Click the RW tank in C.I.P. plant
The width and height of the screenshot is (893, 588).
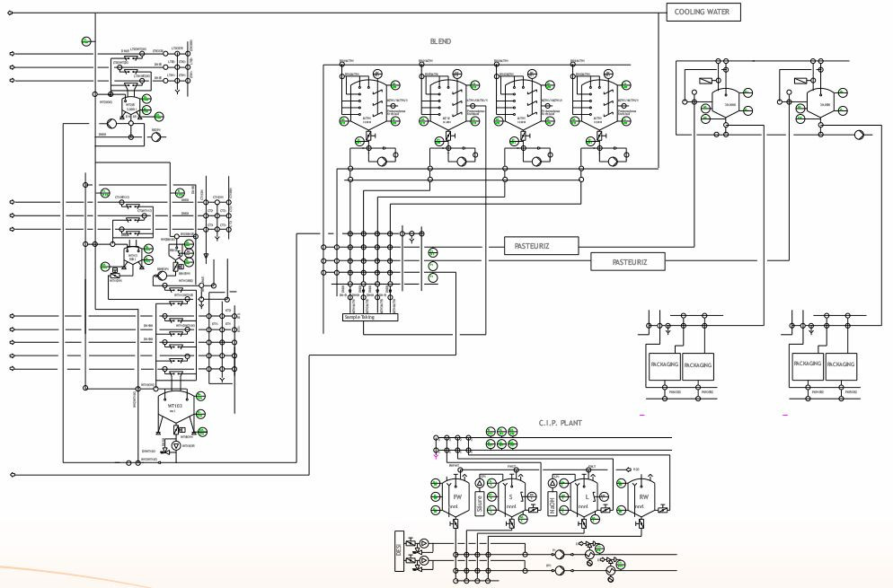pyautogui.click(x=641, y=498)
